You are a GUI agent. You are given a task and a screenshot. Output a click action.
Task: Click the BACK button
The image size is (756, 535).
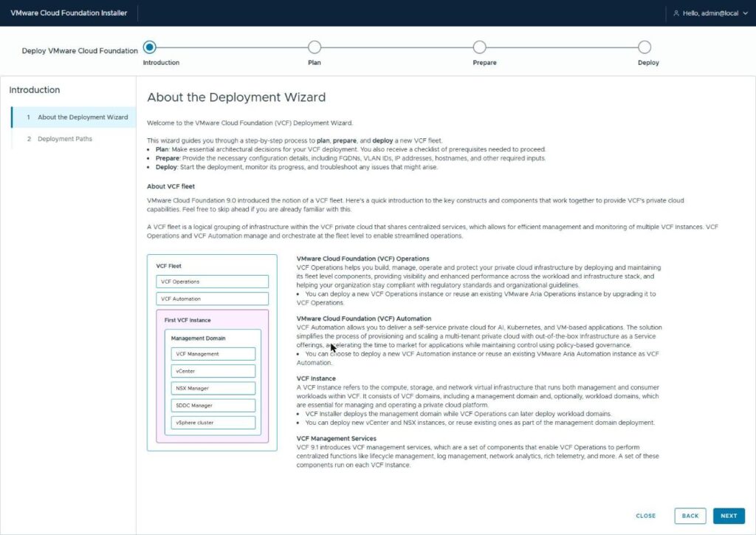[690, 516]
